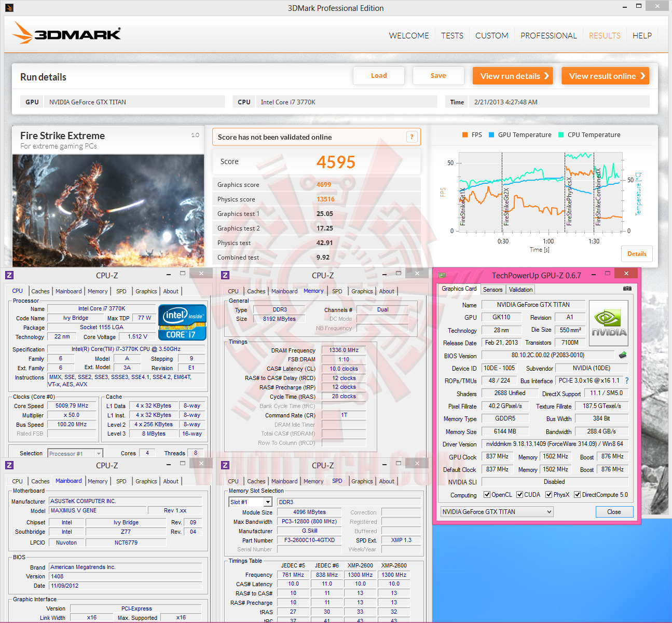Click the DRAM Frequency value 1336.0 MHz
This screenshot has width=672, height=623.
coord(344,350)
